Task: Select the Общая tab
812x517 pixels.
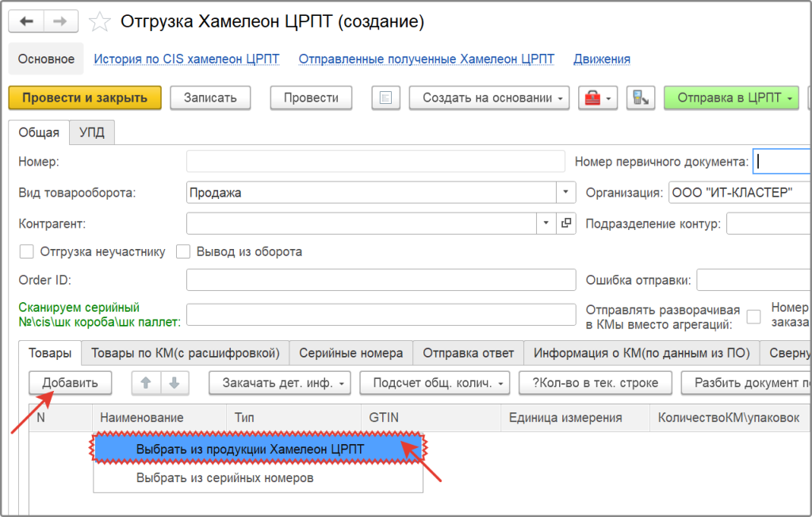Action: tap(39, 132)
